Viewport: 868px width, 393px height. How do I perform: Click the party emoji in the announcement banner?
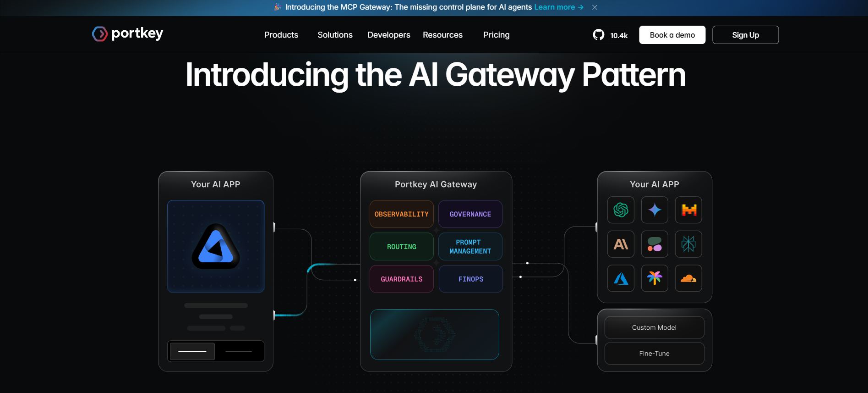tap(278, 7)
